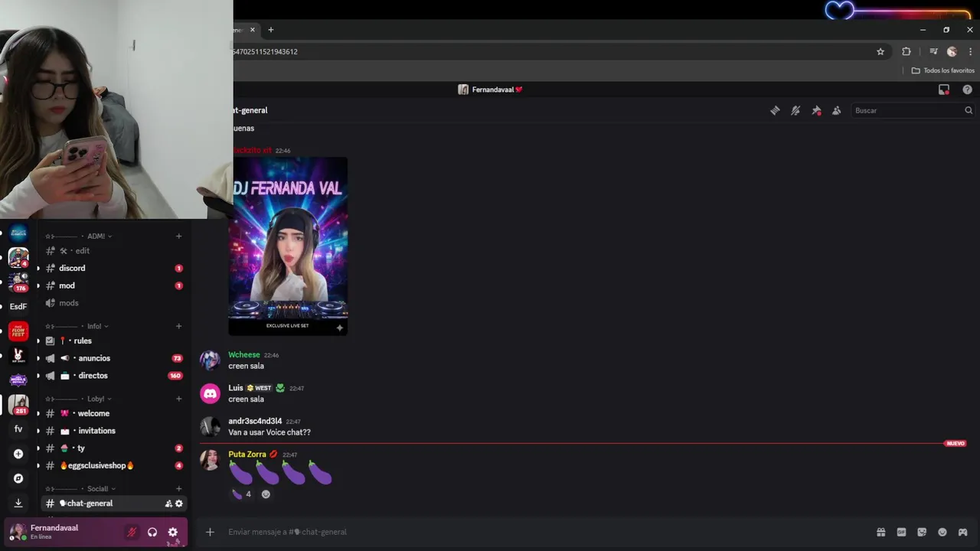Screen dimensions: 980x551
Task: Open the directos channel
Action: [x=114, y=376]
